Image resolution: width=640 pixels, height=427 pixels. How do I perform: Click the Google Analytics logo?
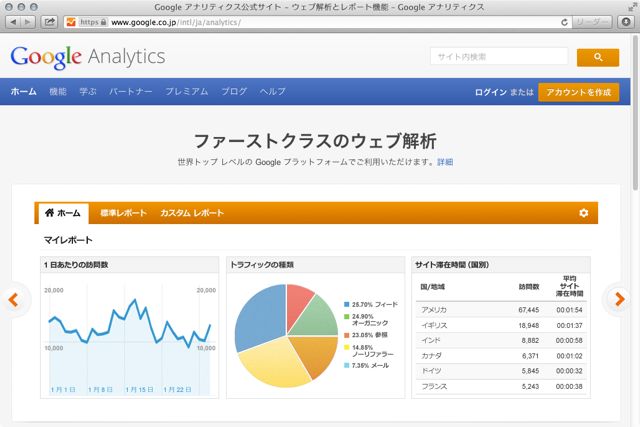tap(88, 57)
